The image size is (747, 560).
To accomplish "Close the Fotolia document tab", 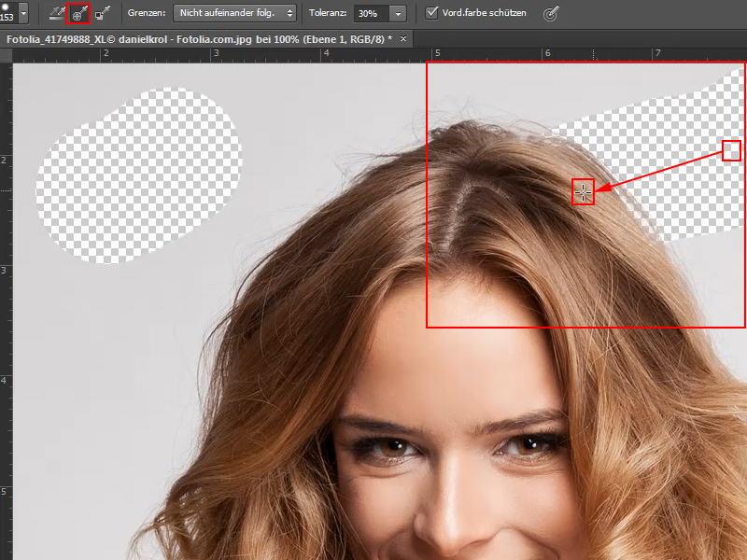I will (403, 38).
